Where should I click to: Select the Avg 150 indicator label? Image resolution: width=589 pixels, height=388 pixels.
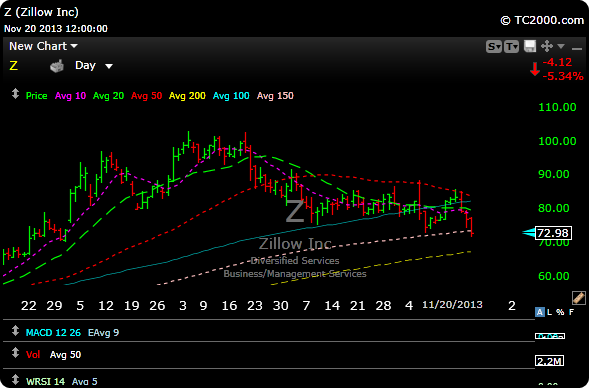point(275,96)
